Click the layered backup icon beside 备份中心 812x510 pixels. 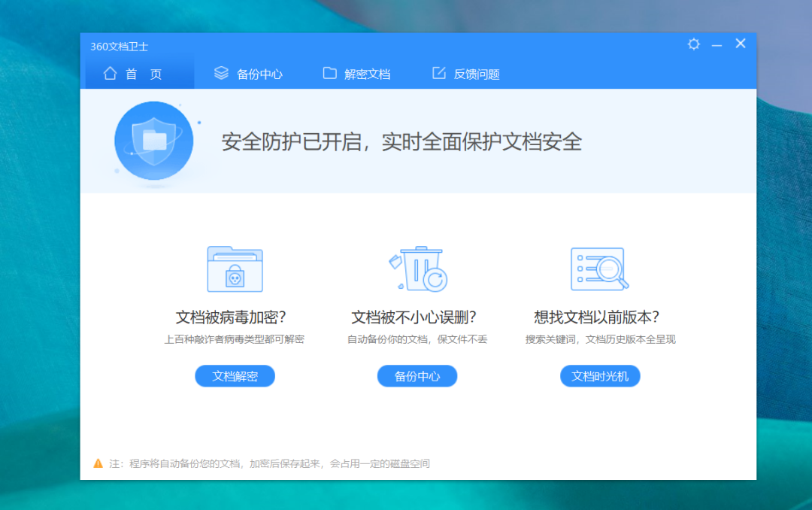coord(220,73)
